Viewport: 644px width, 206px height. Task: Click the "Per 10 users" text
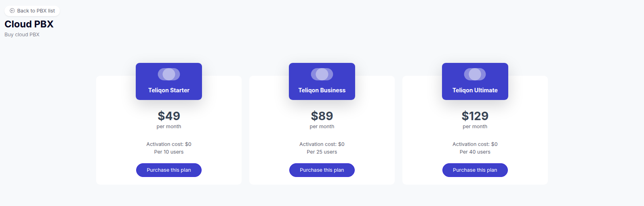tap(169, 152)
